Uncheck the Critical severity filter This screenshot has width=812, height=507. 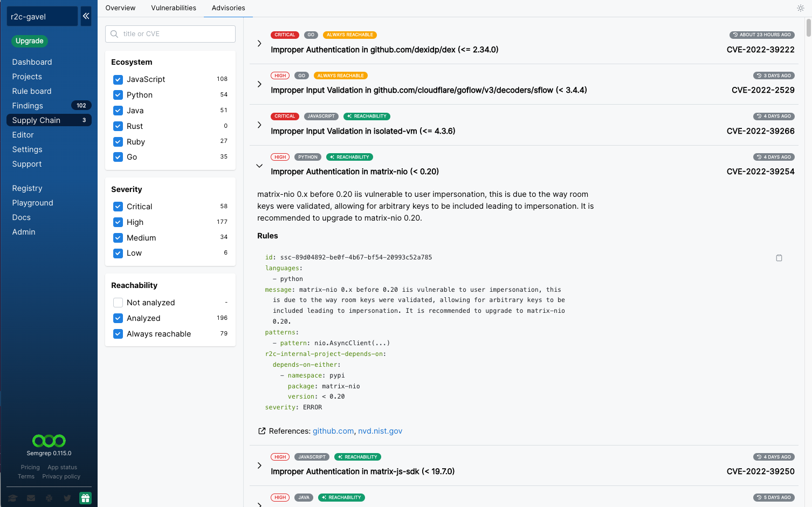click(118, 207)
